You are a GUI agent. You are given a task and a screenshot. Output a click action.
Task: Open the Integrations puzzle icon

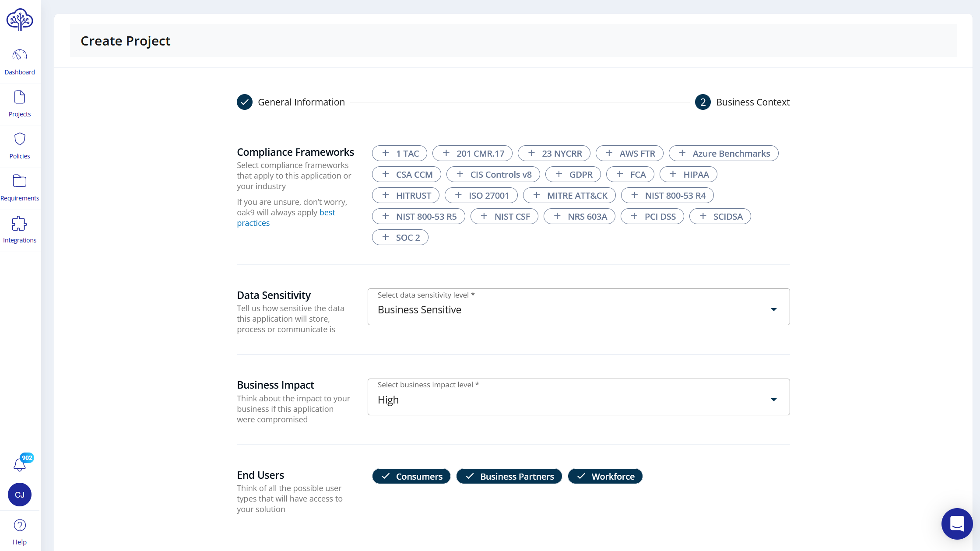tap(19, 223)
